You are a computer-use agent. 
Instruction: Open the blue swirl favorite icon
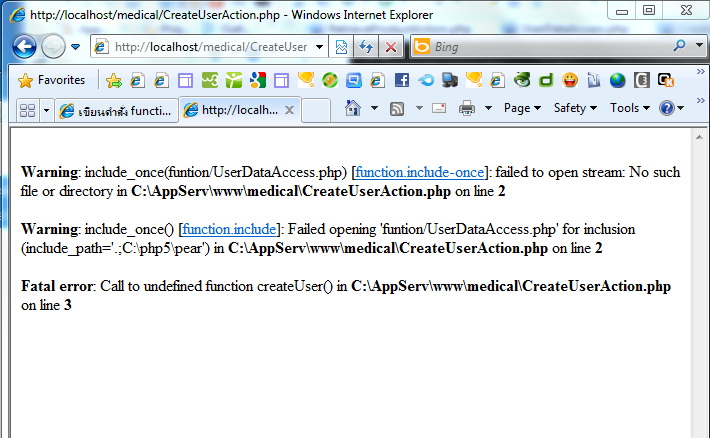(426, 81)
